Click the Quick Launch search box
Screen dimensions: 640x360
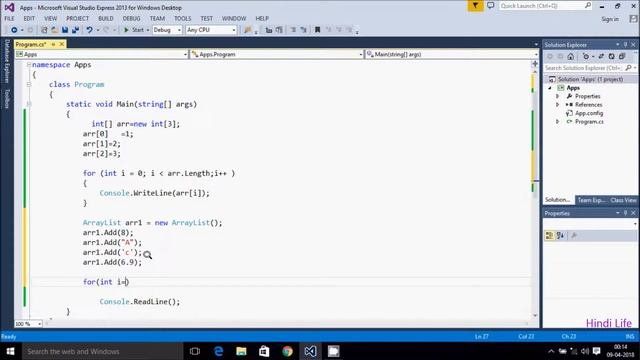tap(545, 6)
